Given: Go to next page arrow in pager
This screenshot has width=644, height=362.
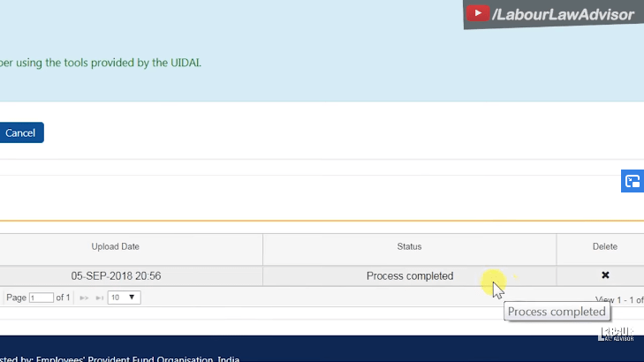Looking at the screenshot, I should [x=84, y=298].
